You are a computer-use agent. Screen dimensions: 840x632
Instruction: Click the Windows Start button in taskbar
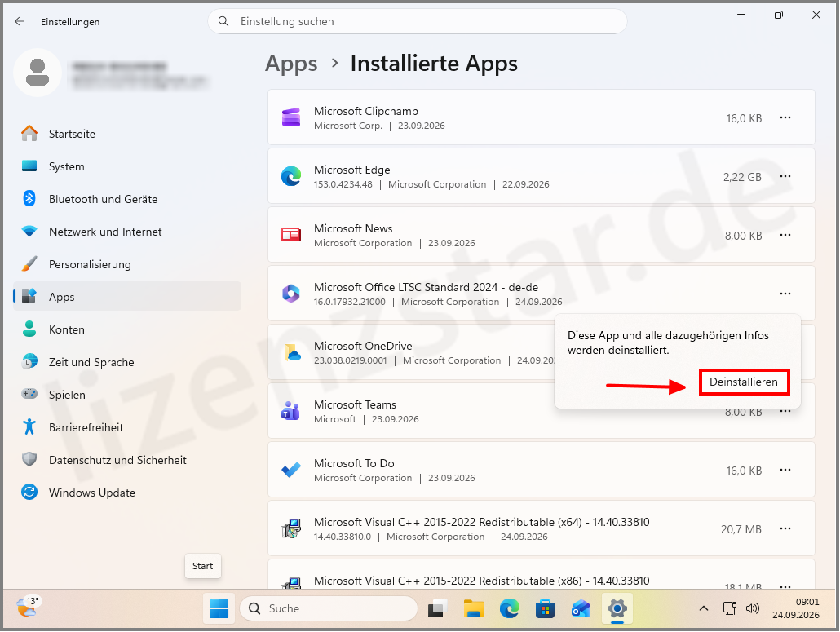(219, 608)
